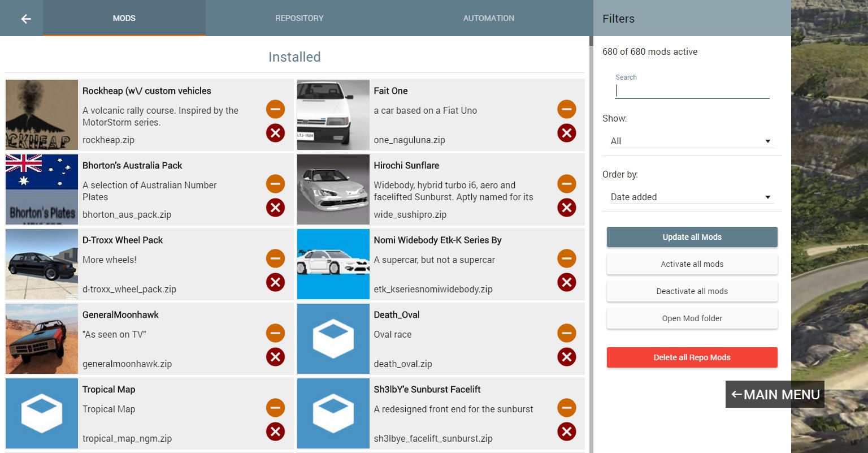Deactivate Bhorton's Australia Pack mod

tap(275, 184)
